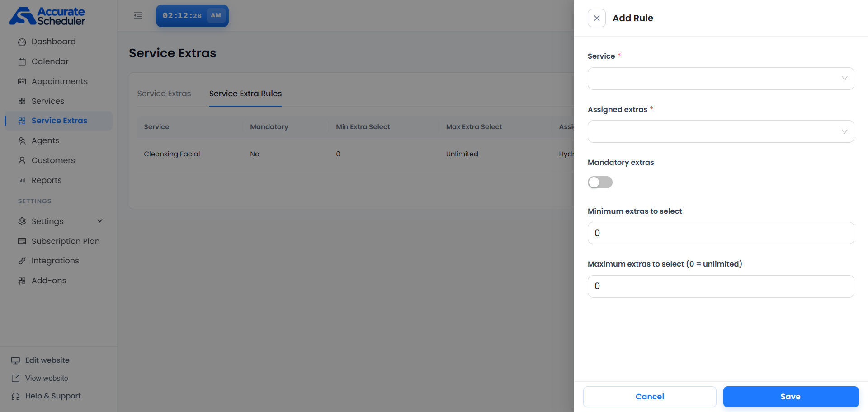Open the Assigned extras dropdown

[x=721, y=131]
